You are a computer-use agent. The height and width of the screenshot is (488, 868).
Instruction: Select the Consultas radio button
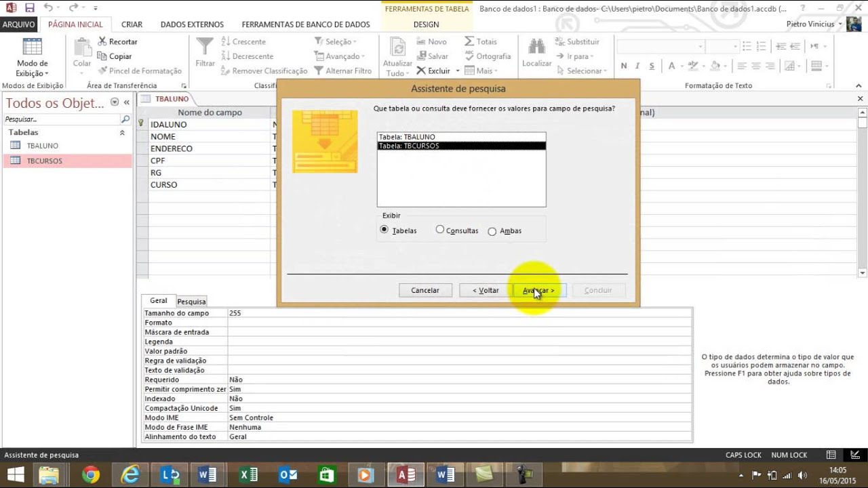pyautogui.click(x=440, y=230)
